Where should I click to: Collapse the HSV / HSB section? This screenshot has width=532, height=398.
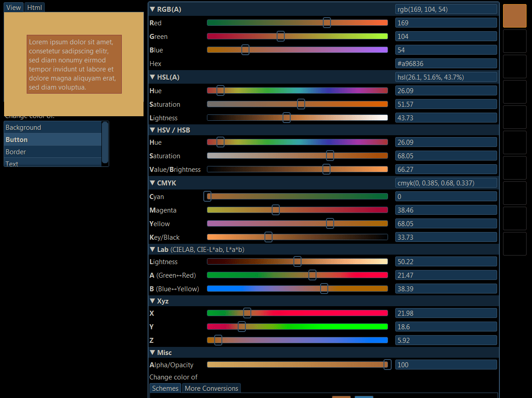coord(152,130)
